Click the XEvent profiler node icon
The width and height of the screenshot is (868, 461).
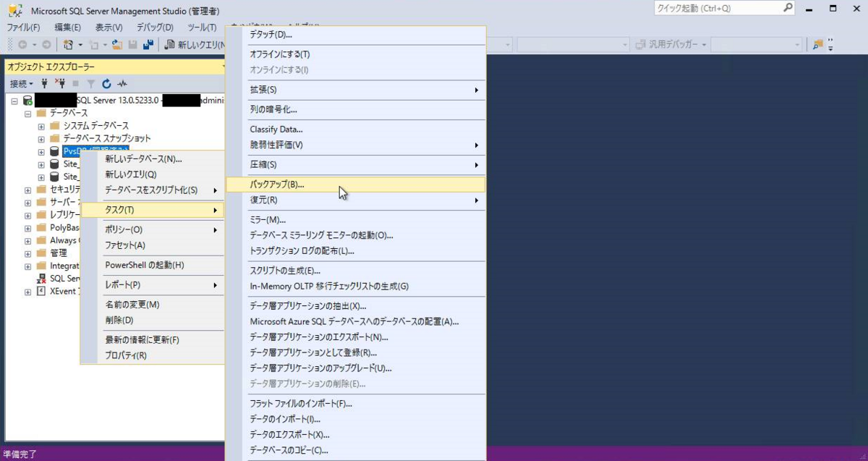pyautogui.click(x=41, y=291)
